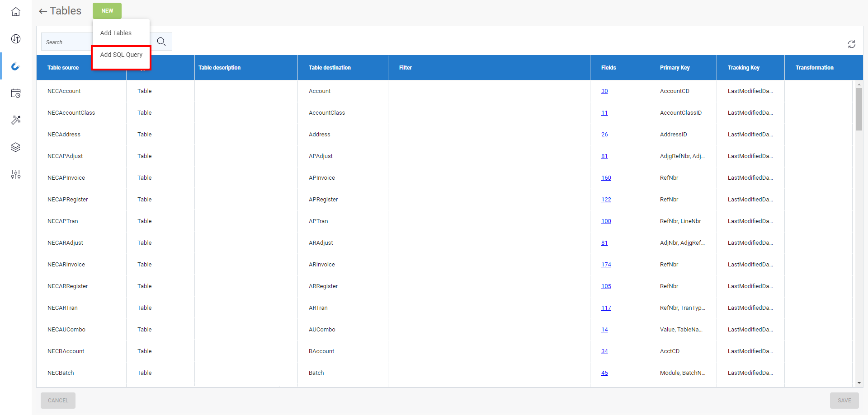Open the 30 fields link for NECAccount

[604, 91]
